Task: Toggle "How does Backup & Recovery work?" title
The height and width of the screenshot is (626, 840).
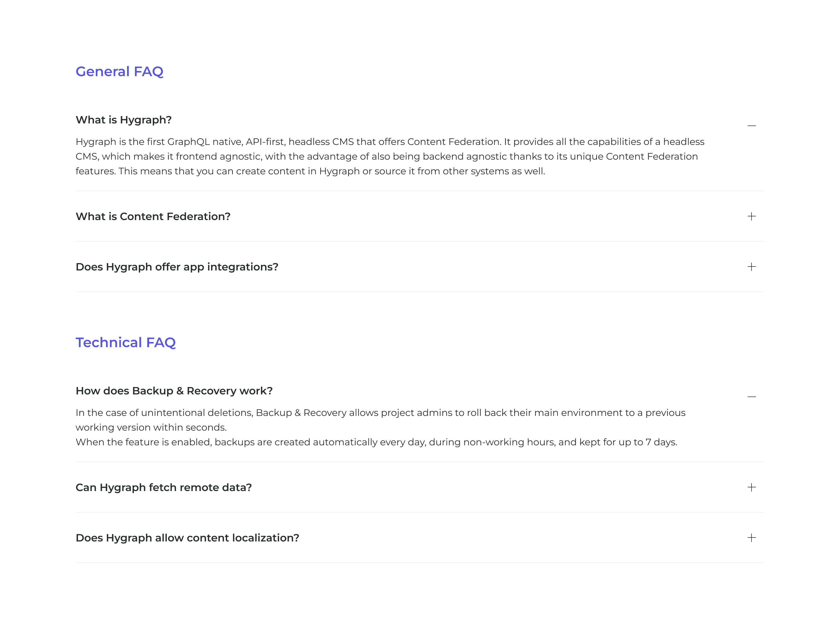Action: [x=174, y=391]
